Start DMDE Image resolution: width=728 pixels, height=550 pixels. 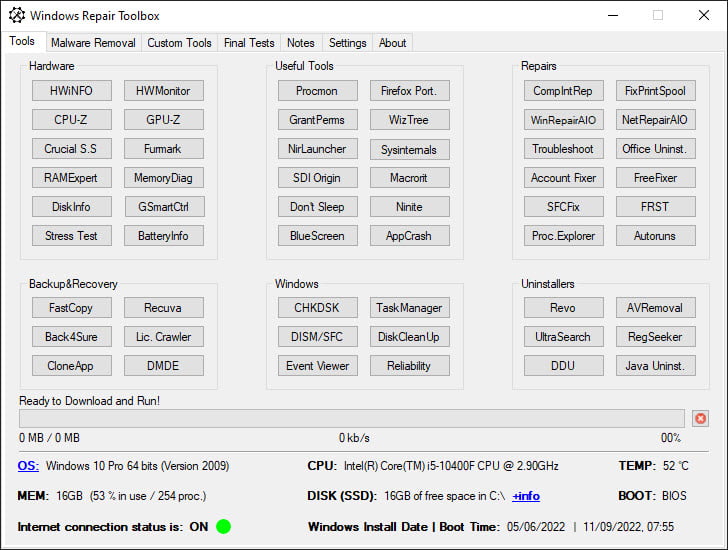pos(163,366)
